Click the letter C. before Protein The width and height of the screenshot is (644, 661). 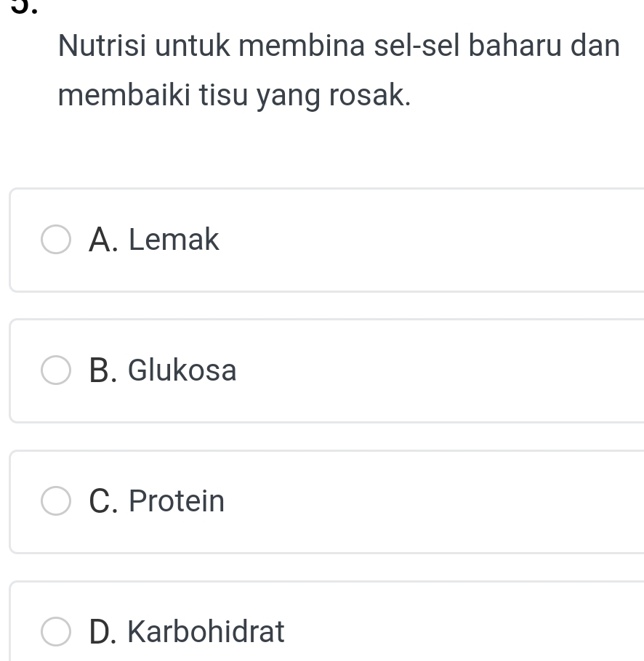click(x=102, y=501)
